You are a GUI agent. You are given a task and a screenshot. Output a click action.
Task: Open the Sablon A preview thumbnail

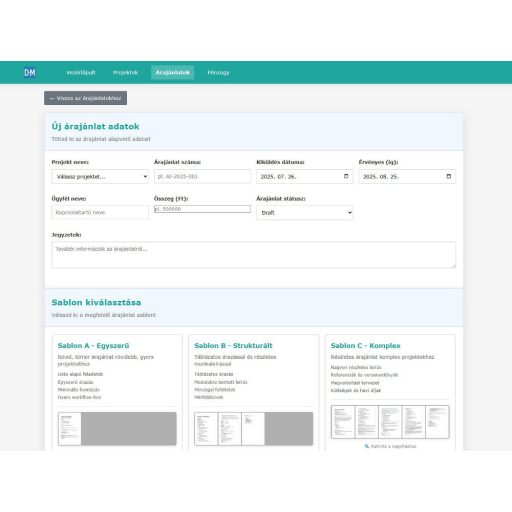(117, 429)
